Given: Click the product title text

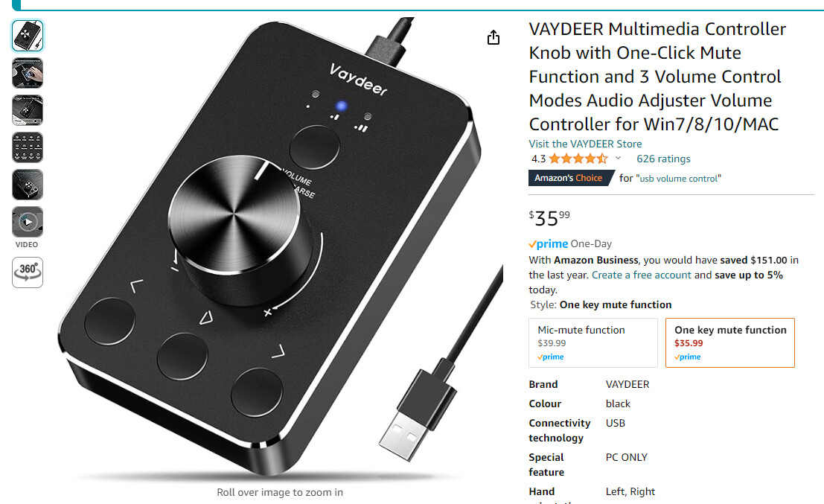Looking at the screenshot, I should coord(657,77).
